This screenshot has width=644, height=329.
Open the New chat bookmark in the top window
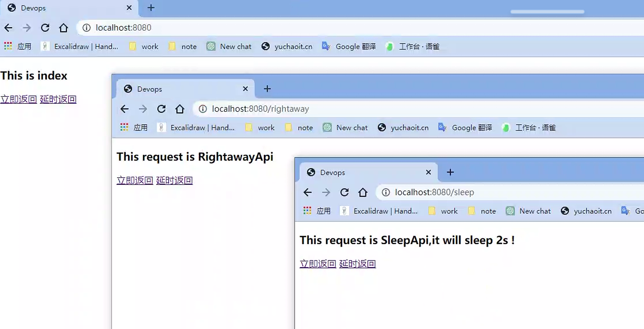[229, 46]
